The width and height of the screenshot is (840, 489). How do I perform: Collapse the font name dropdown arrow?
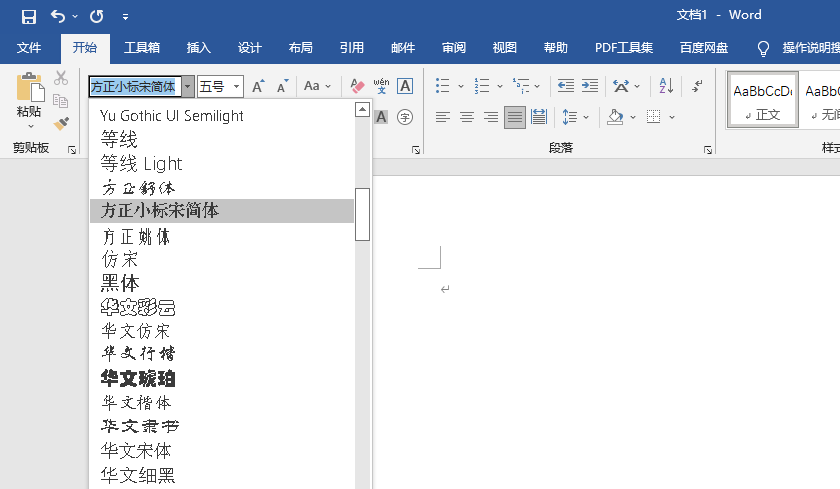pos(188,86)
